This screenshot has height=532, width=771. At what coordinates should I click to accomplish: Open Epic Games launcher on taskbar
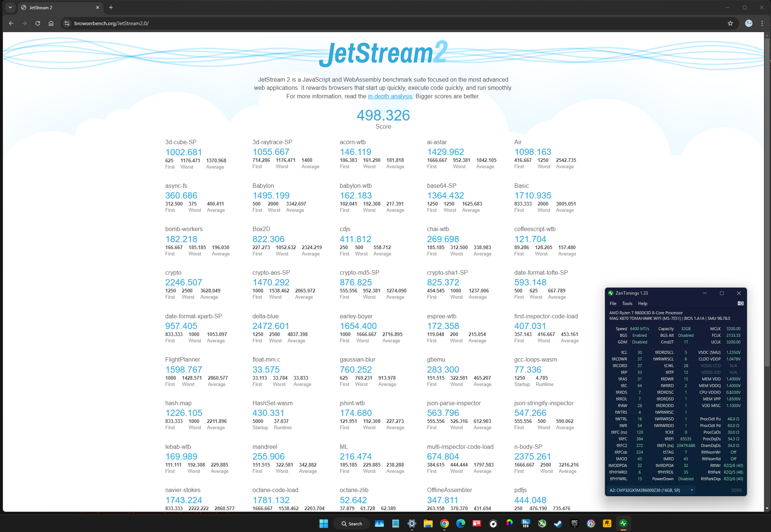click(x=574, y=523)
